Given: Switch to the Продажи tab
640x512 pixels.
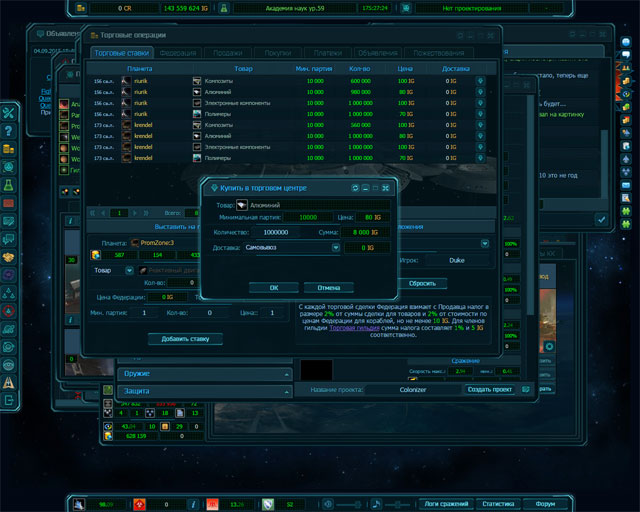Looking at the screenshot, I should coord(228,53).
